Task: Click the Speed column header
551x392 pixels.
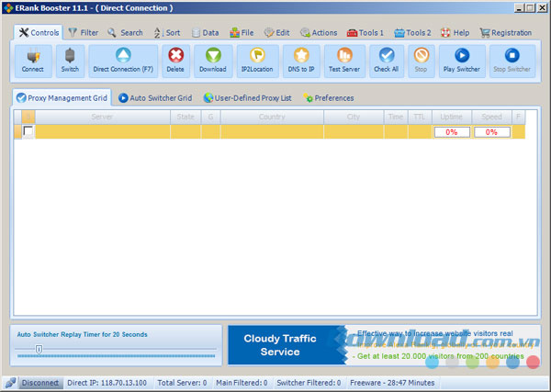Action: 491,117
